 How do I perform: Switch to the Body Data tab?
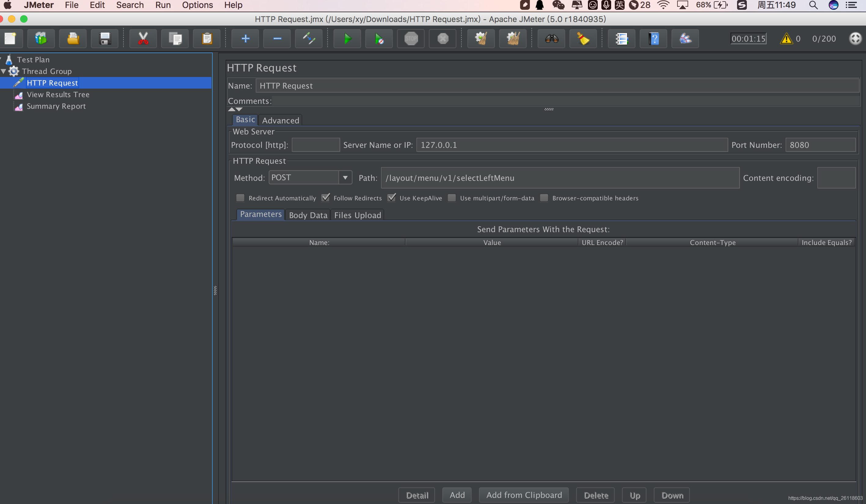[x=308, y=215]
